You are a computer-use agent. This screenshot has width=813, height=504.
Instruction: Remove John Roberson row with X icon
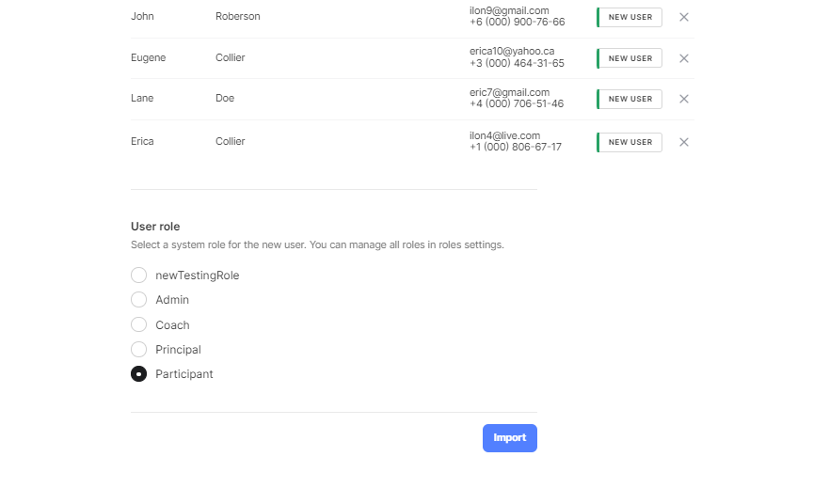684,17
